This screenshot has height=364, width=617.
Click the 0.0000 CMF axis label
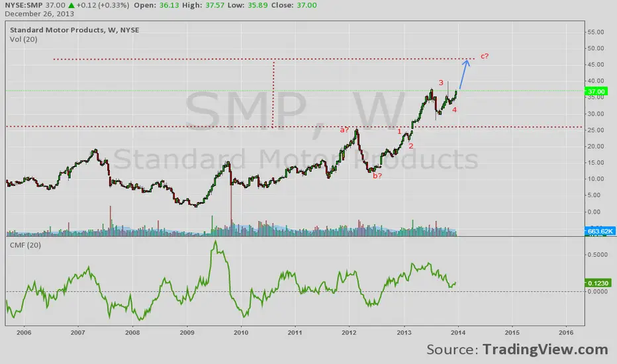pos(597,292)
